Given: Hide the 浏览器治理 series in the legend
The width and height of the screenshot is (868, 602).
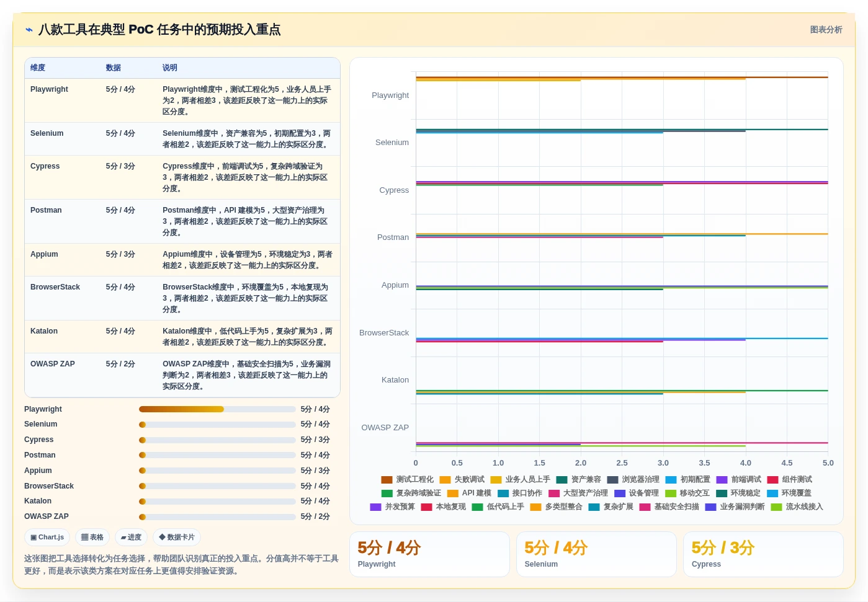Looking at the screenshot, I should [x=633, y=479].
